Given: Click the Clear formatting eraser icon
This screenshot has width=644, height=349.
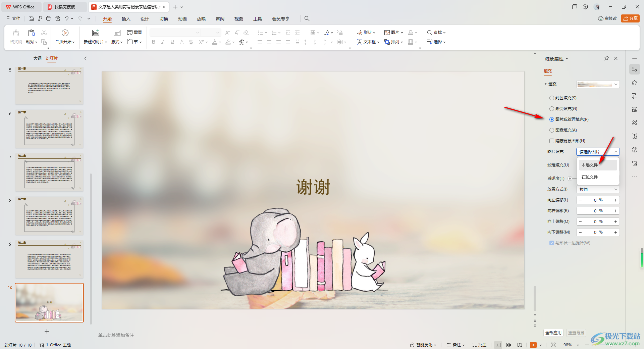Looking at the screenshot, I should [x=246, y=33].
